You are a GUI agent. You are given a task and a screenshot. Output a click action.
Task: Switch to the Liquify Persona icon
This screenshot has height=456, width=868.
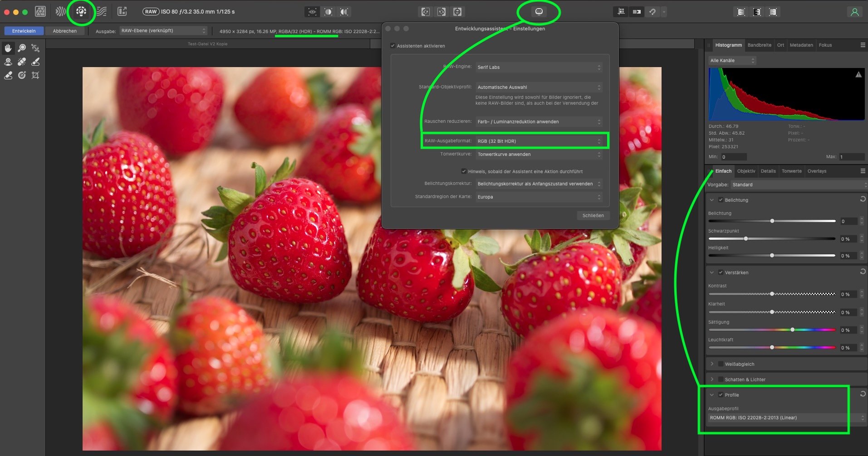click(x=60, y=12)
